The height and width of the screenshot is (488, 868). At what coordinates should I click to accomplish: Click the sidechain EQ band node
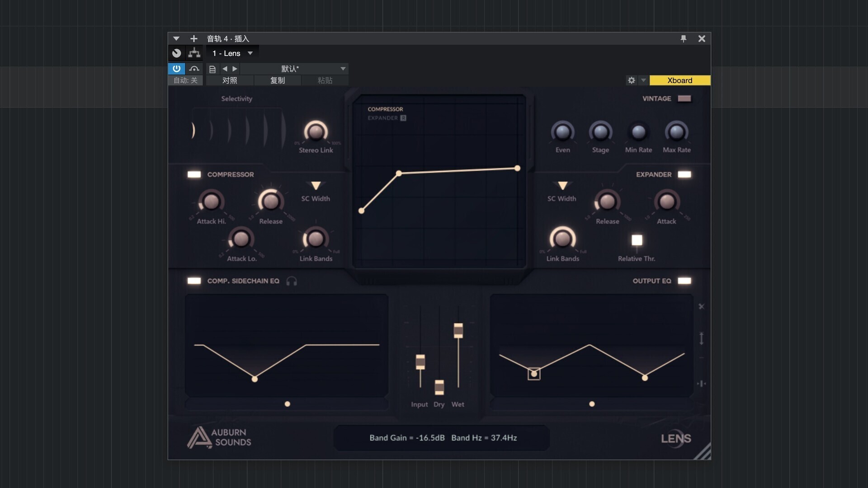(255, 379)
